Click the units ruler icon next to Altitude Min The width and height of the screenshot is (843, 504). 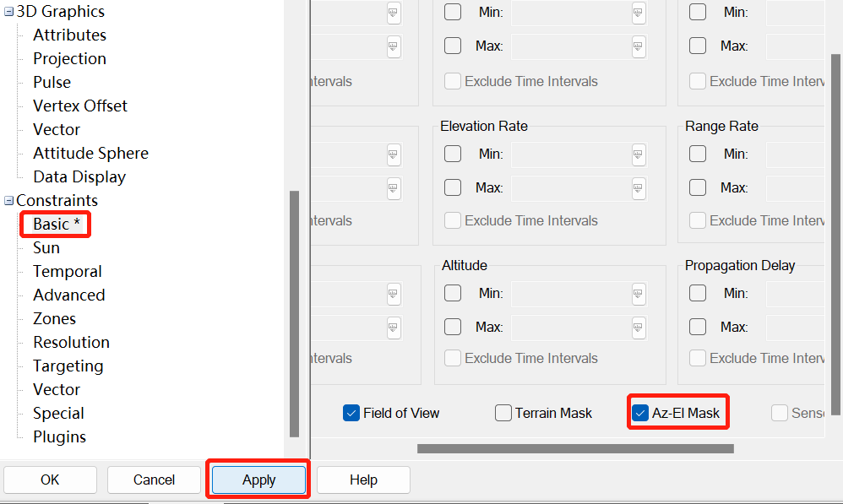click(639, 294)
